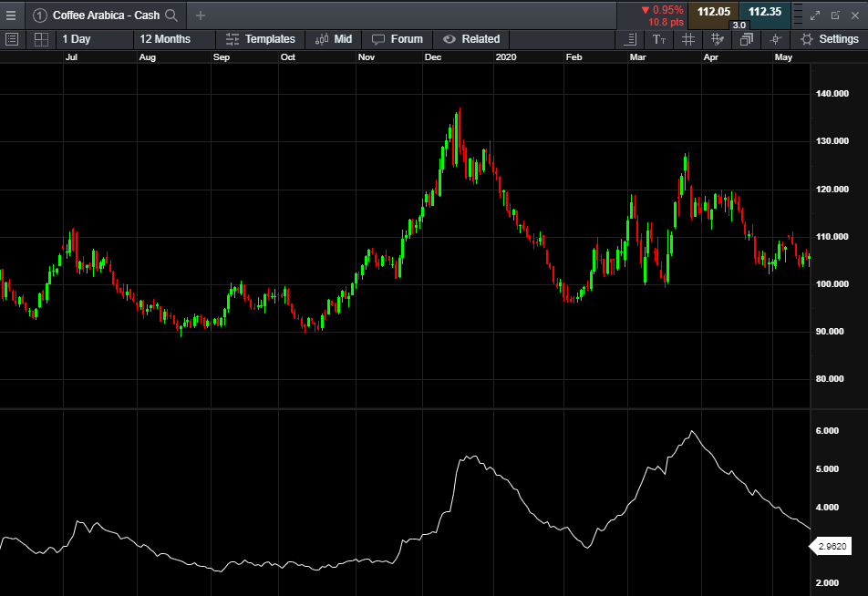The width and height of the screenshot is (868, 596).
Task: Click the grid with eyedropper icon
Action: (718, 39)
